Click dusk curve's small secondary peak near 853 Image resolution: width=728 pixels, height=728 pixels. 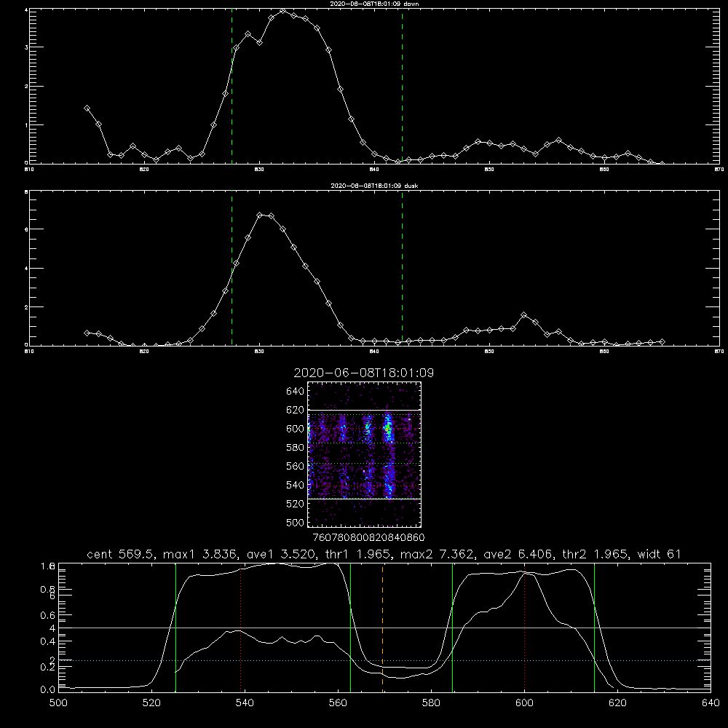(x=524, y=314)
